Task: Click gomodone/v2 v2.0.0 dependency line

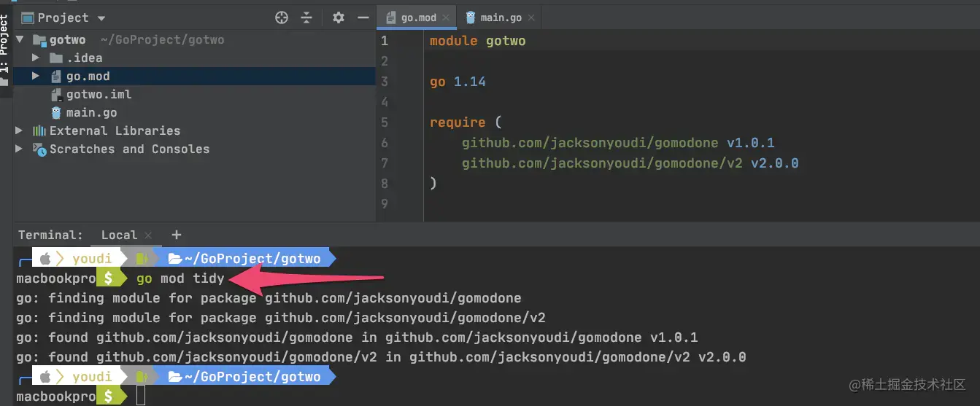Action: point(630,163)
